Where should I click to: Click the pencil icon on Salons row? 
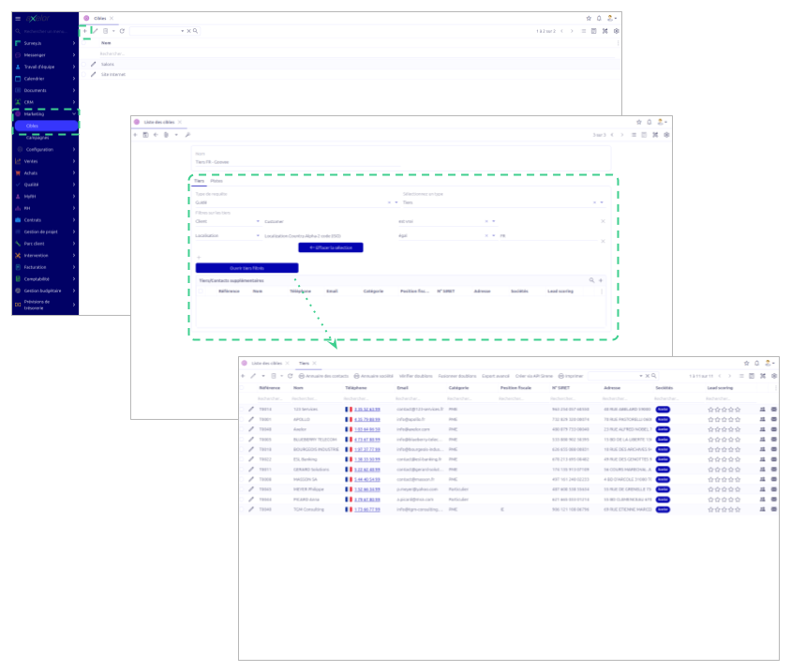pyautogui.click(x=94, y=64)
